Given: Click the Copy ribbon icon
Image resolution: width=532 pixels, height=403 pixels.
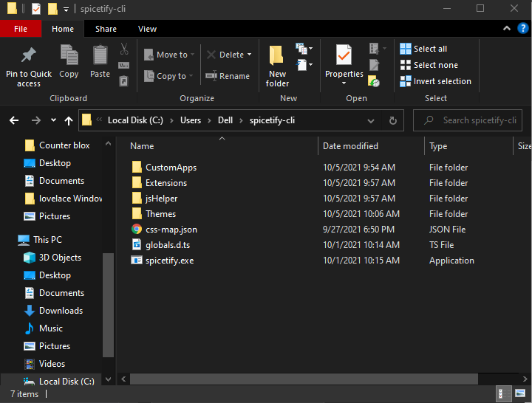Looking at the screenshot, I should click(69, 55).
